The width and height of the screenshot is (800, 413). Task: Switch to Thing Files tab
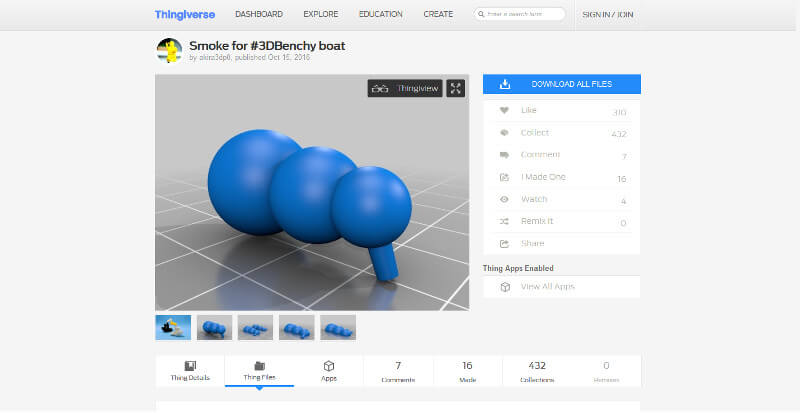pyautogui.click(x=259, y=371)
